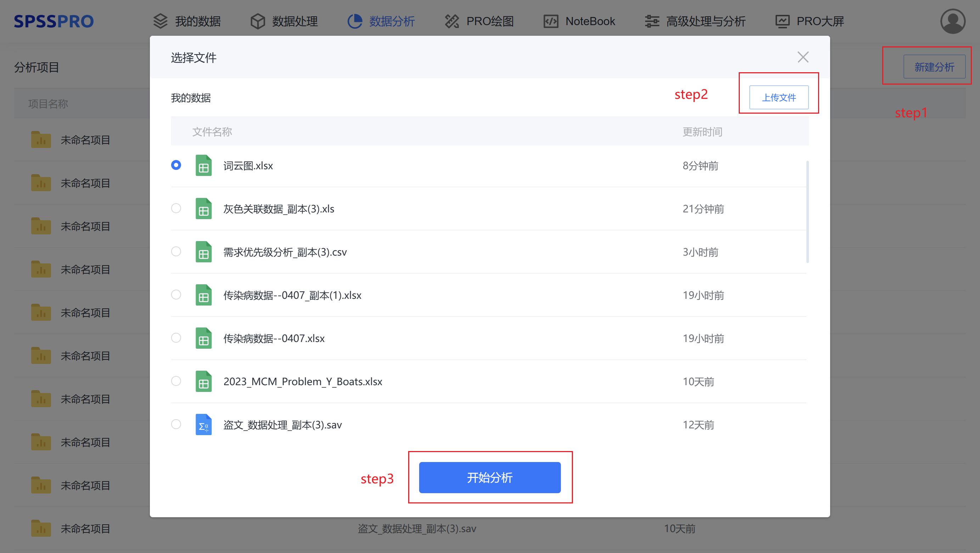Viewport: 980px width, 553px height.
Task: Open the PRO大屏 tab
Action: point(810,21)
